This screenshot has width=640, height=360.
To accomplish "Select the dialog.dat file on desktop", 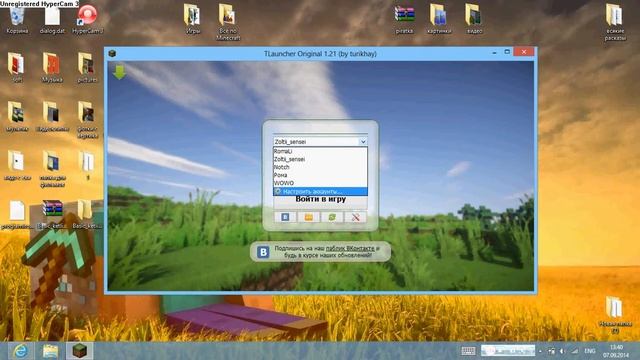I will click(x=52, y=20).
